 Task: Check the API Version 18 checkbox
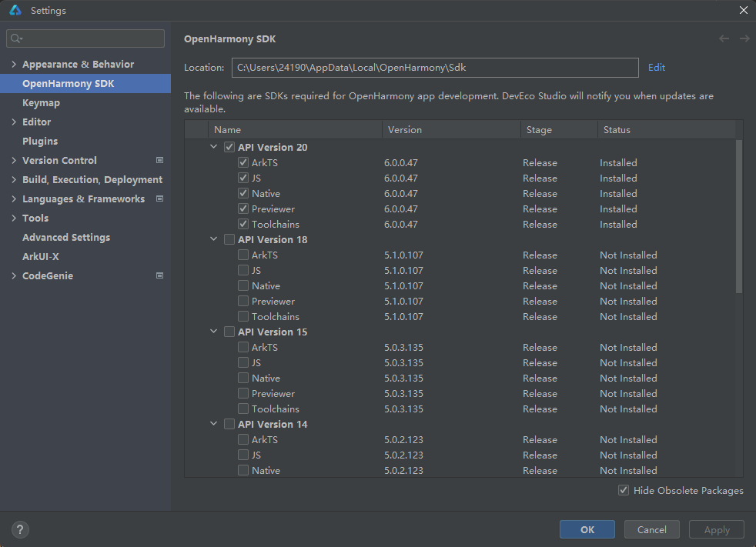click(x=229, y=239)
